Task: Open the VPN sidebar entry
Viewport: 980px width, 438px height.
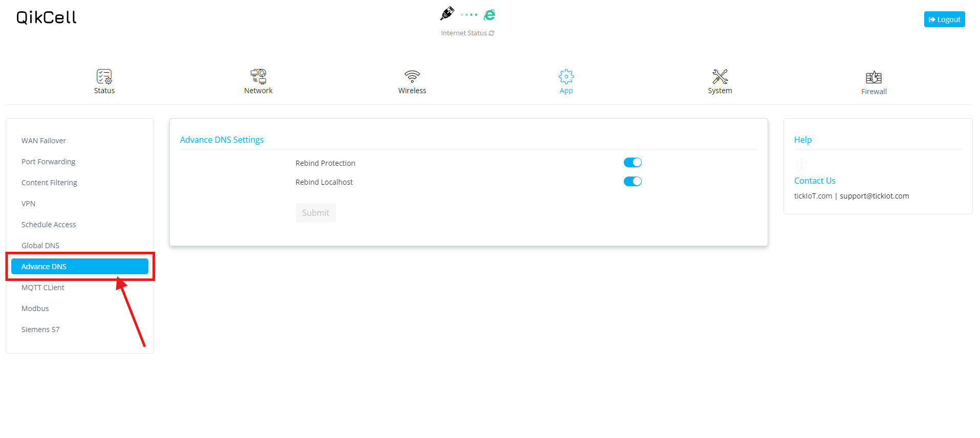Action: tap(28, 204)
